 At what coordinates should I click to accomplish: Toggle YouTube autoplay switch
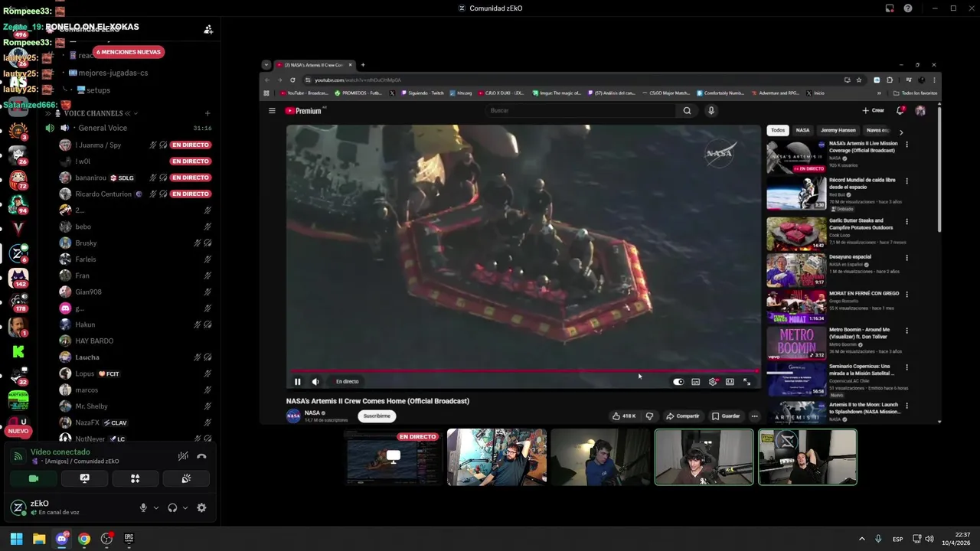(x=678, y=381)
